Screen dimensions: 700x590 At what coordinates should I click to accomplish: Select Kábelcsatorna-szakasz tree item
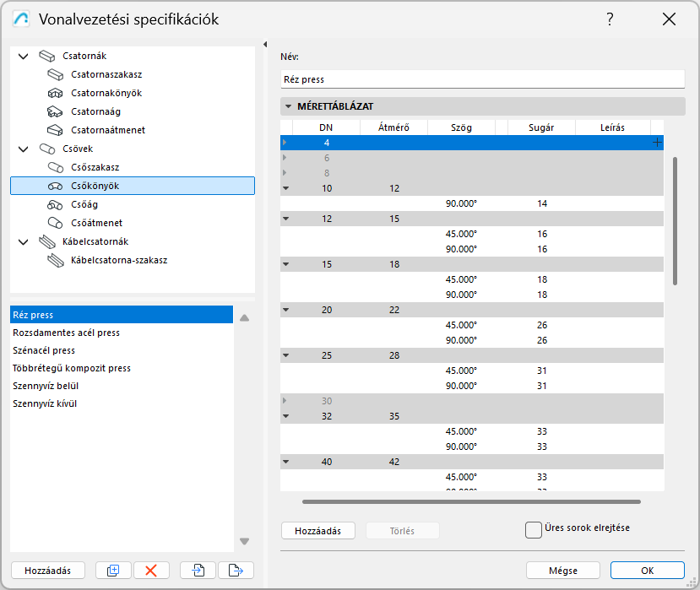119,260
